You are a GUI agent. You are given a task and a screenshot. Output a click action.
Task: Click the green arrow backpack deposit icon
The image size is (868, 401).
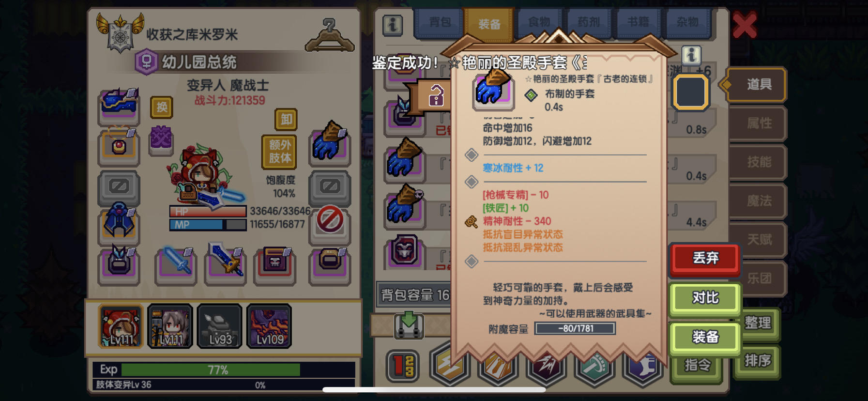click(x=409, y=325)
